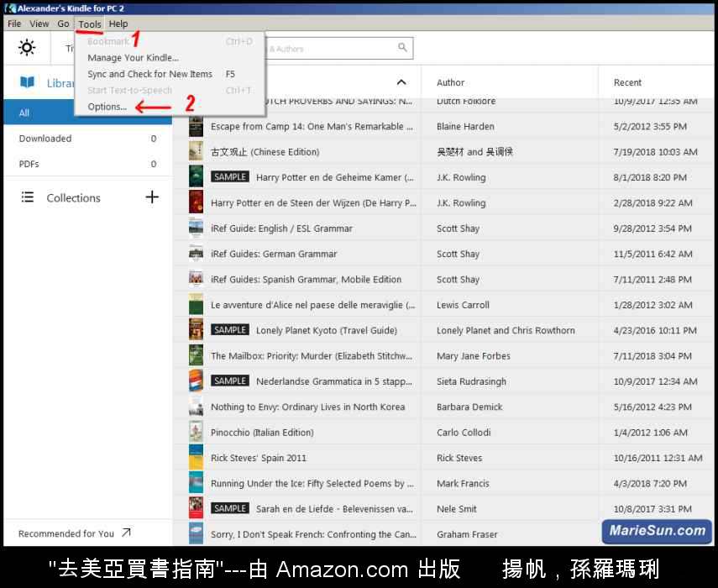Click date 4/23/2016 10:11 PM
Viewport: 718px width, 588px height.
[x=655, y=330]
